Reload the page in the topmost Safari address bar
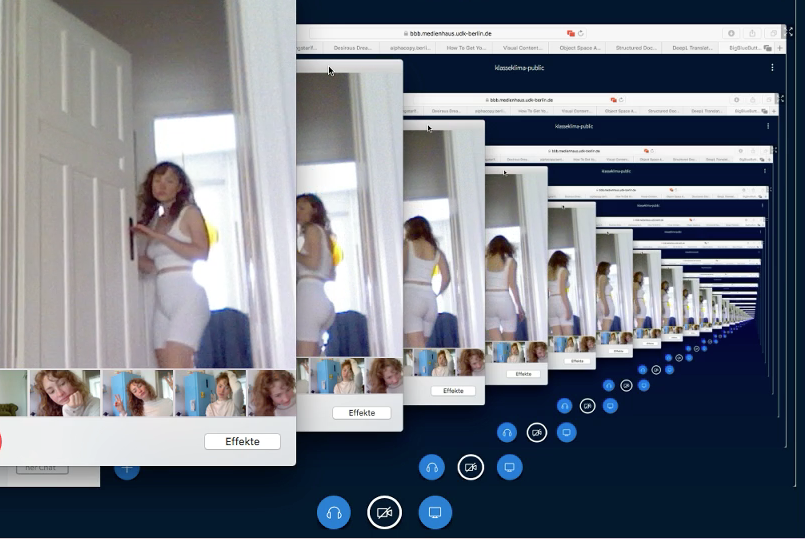The image size is (805, 539). point(581,33)
